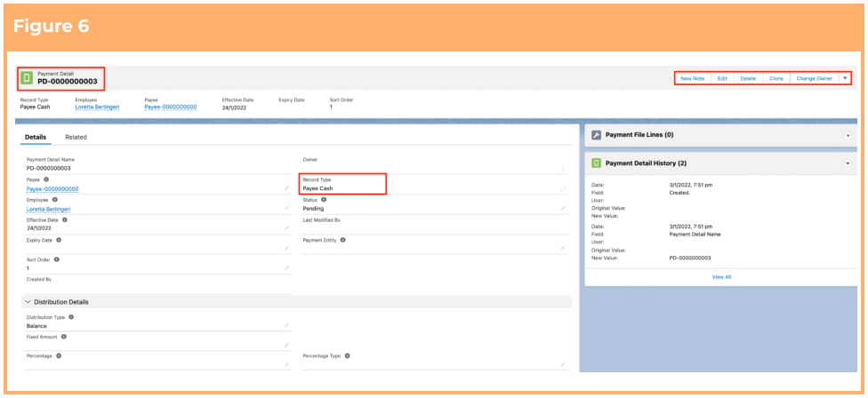Switch to the Related tab

click(x=76, y=137)
